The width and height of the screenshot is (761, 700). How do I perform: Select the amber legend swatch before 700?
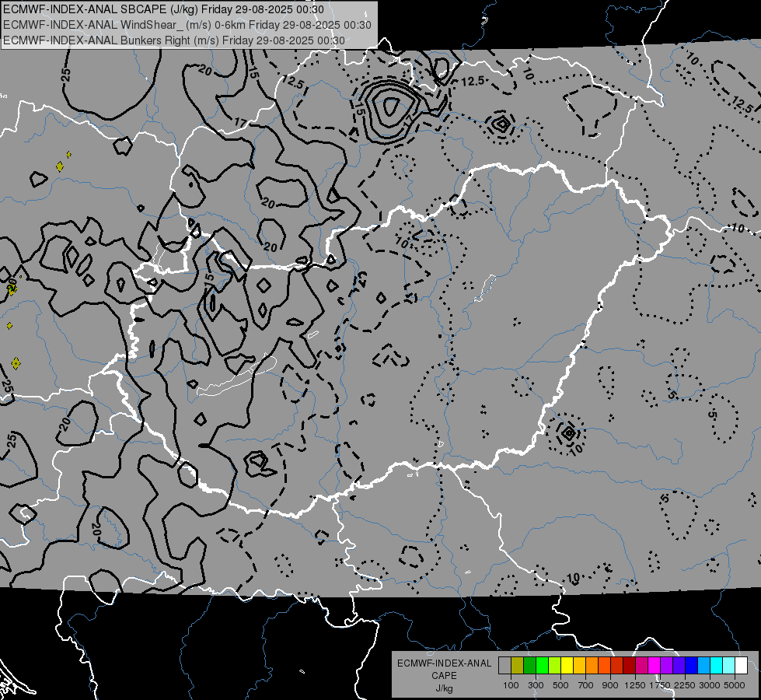(x=579, y=666)
